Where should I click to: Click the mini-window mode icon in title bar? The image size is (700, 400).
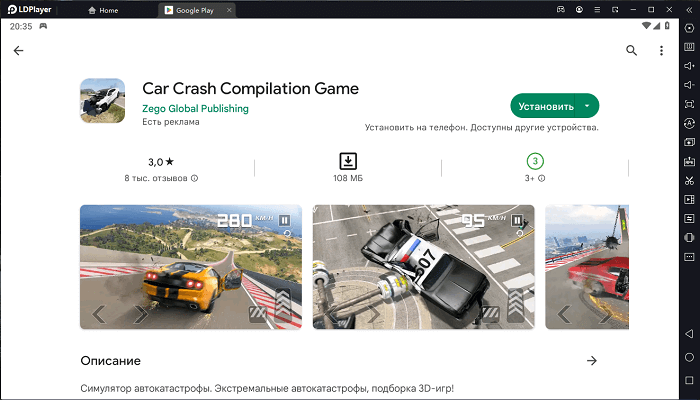[x=615, y=9]
